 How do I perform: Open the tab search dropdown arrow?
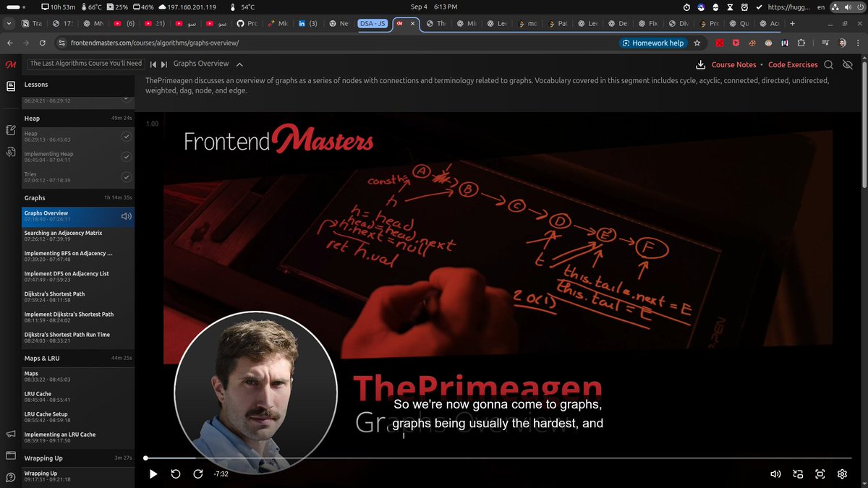tap(7, 23)
